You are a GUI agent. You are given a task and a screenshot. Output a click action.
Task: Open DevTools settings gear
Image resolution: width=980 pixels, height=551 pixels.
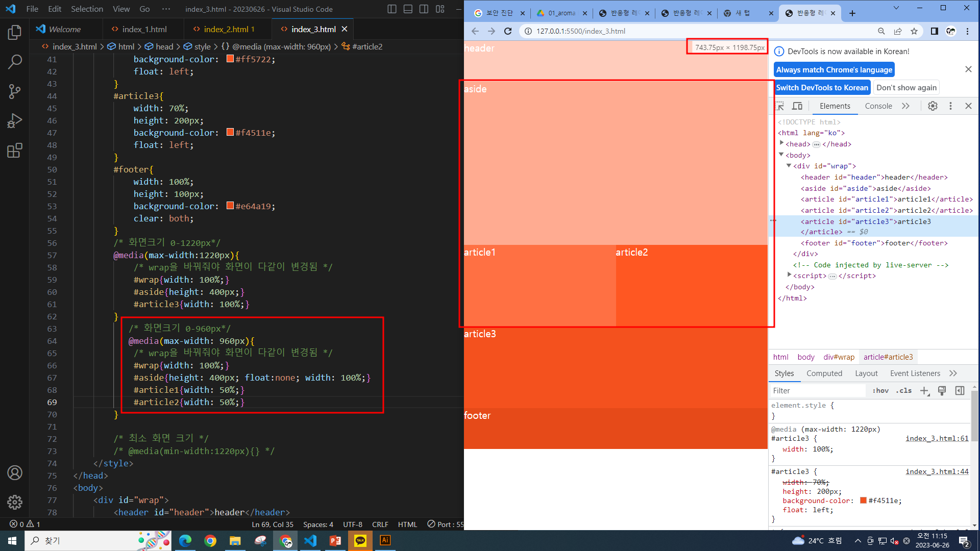(x=933, y=106)
